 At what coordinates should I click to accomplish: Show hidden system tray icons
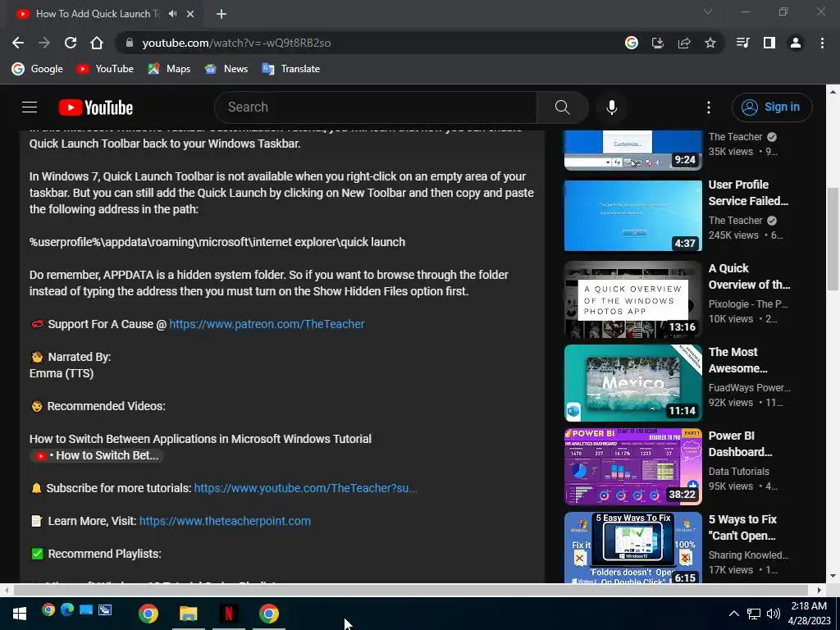click(x=734, y=614)
